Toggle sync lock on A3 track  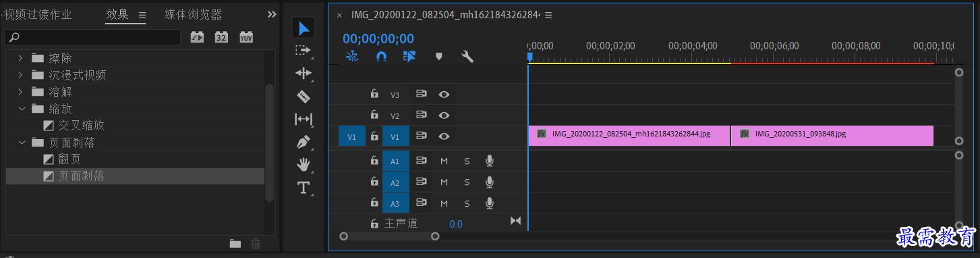(x=422, y=203)
